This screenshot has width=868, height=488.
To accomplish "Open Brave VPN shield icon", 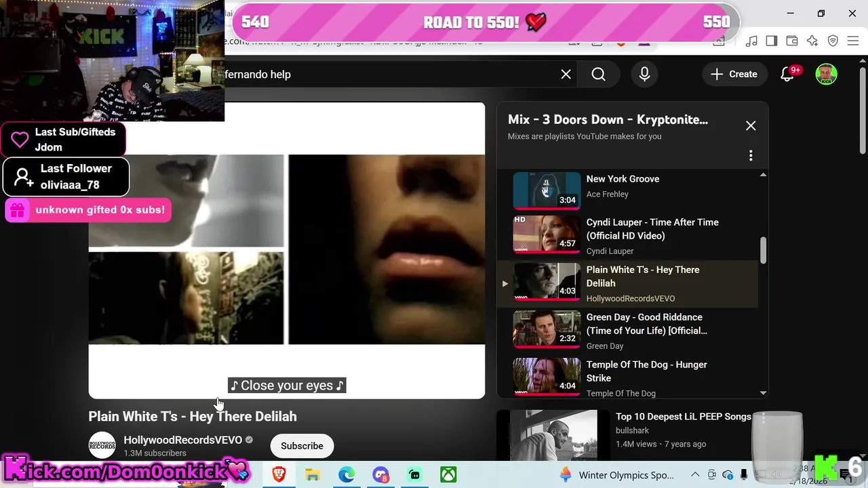I will 833,41.
